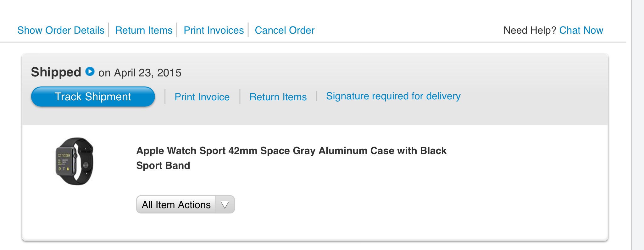
Task: Open Show Order Details link
Action: pos(61,30)
